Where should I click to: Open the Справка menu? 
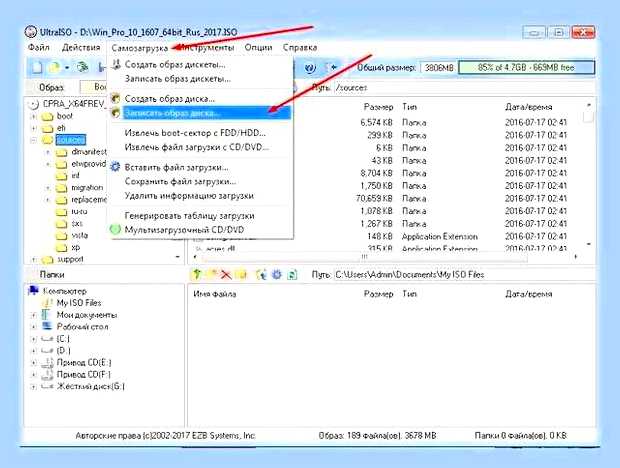[x=300, y=47]
